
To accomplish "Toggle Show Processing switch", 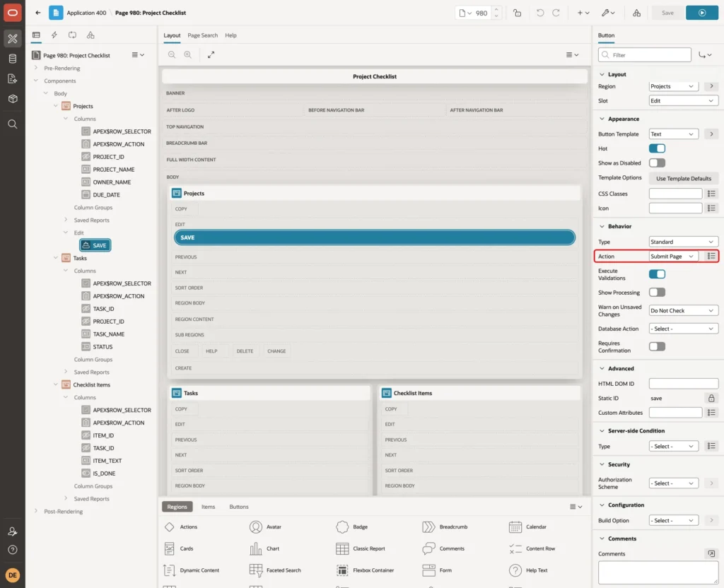I will [657, 292].
